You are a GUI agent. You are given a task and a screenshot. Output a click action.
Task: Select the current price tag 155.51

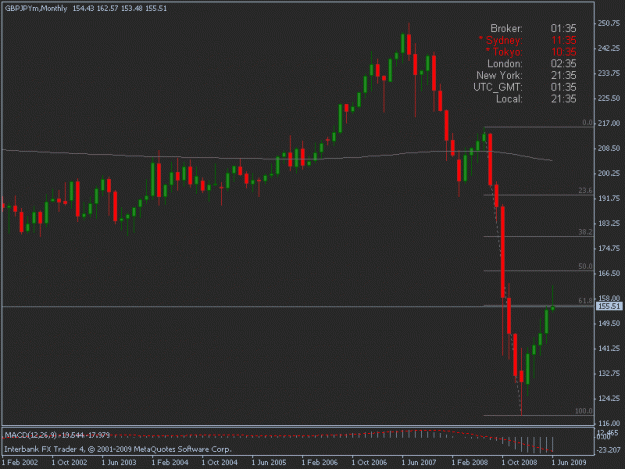coord(609,306)
